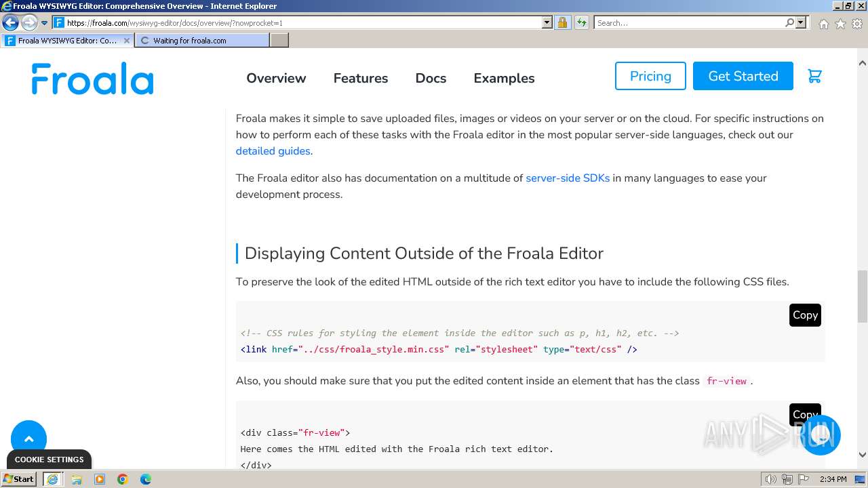Click the scroll-to-top arrow button
The image size is (868, 488).
[28, 439]
